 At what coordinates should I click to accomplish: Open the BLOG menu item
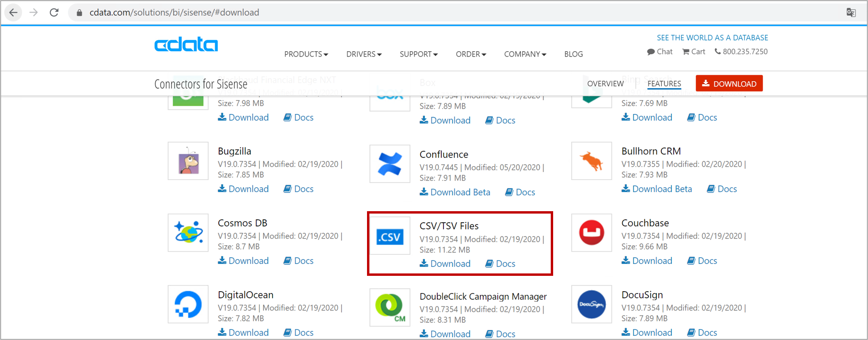(x=573, y=54)
